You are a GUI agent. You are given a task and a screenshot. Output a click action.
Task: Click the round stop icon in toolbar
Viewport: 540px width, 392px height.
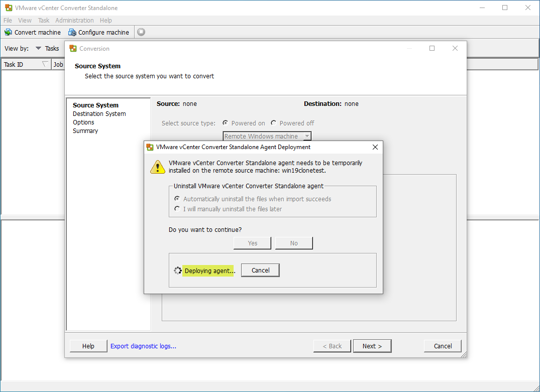click(141, 32)
